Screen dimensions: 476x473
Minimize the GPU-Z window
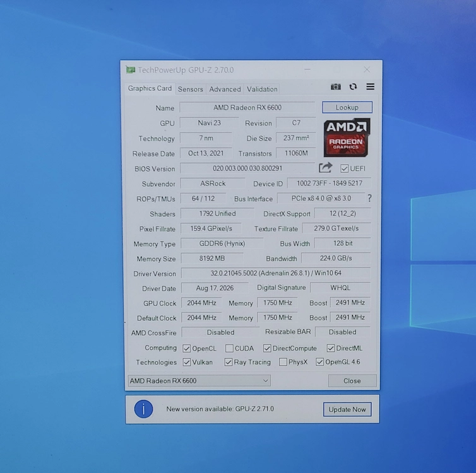307,69
